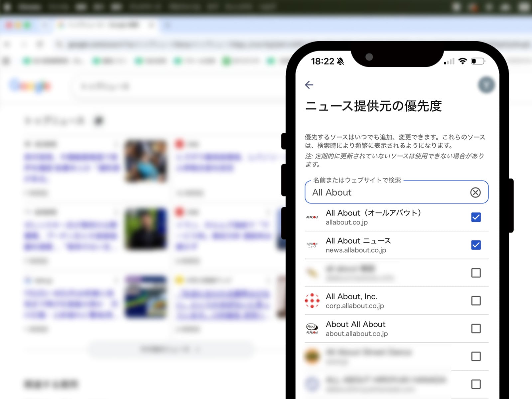The width and height of the screenshot is (532, 399).
Task: Click the Google search box in background browser
Action: [180, 86]
